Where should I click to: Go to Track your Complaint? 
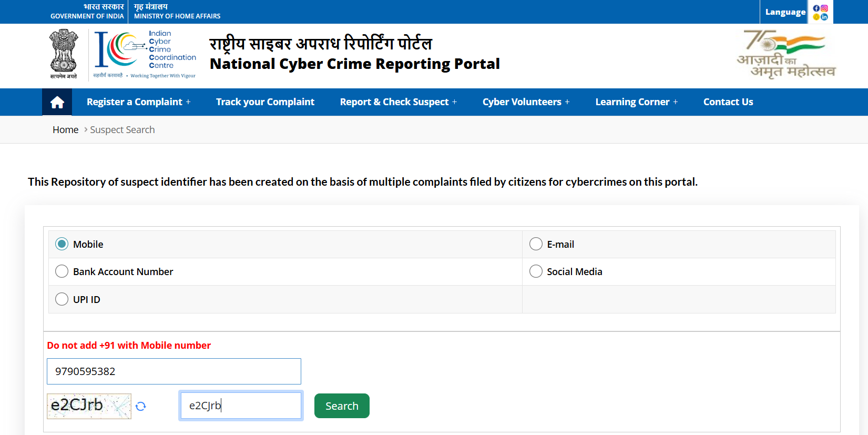[x=265, y=102]
